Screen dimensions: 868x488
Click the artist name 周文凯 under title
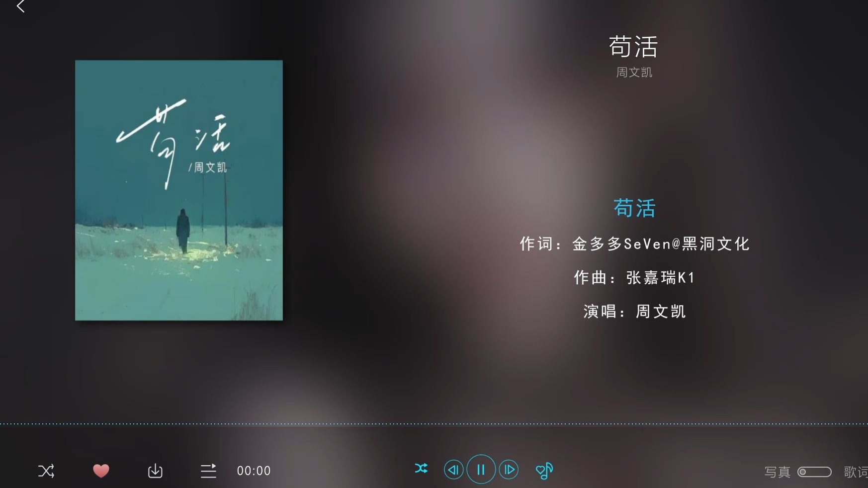(634, 72)
